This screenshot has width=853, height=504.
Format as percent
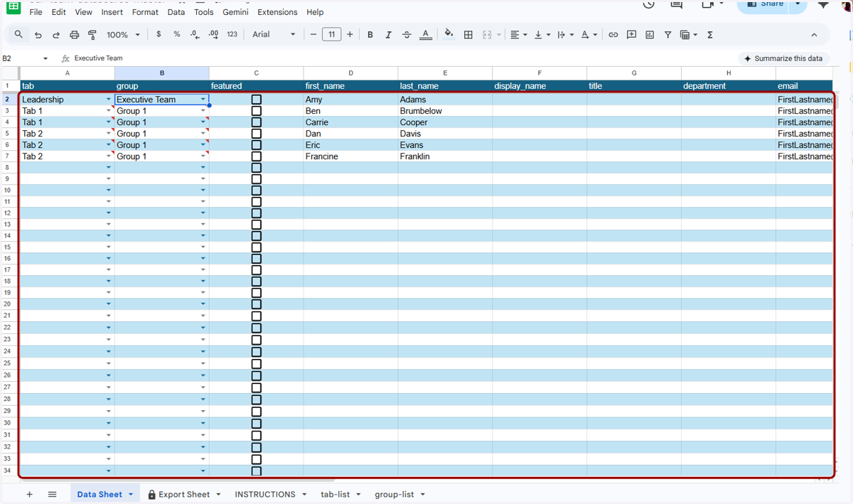tap(177, 34)
